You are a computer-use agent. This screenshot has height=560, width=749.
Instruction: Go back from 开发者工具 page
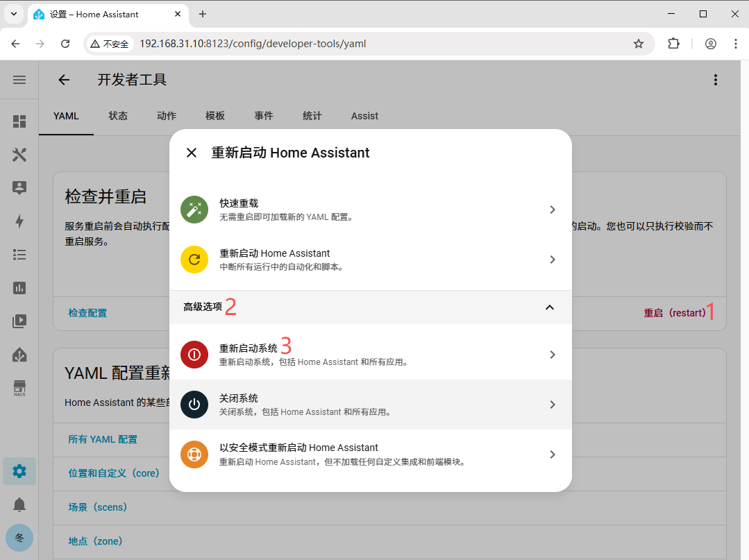[x=64, y=80]
